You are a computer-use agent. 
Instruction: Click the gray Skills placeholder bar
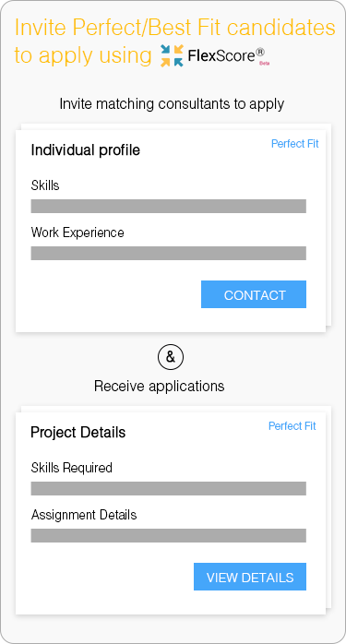169,206
